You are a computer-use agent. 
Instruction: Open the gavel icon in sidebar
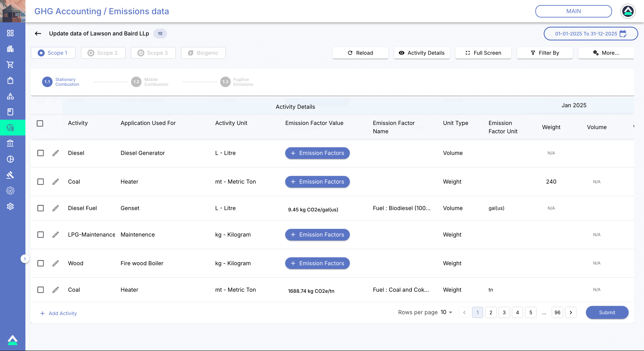coord(10,175)
